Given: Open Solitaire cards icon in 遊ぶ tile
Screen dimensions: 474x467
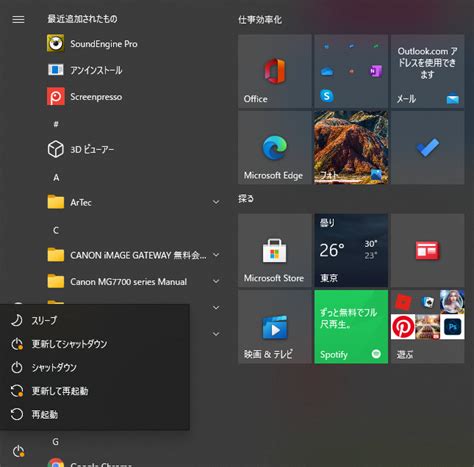Looking at the screenshot, I should coord(427,302).
